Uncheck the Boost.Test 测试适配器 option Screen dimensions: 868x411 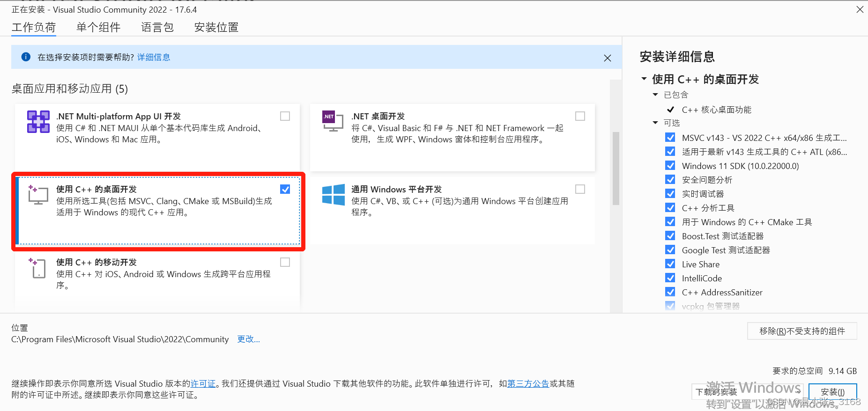click(x=670, y=236)
